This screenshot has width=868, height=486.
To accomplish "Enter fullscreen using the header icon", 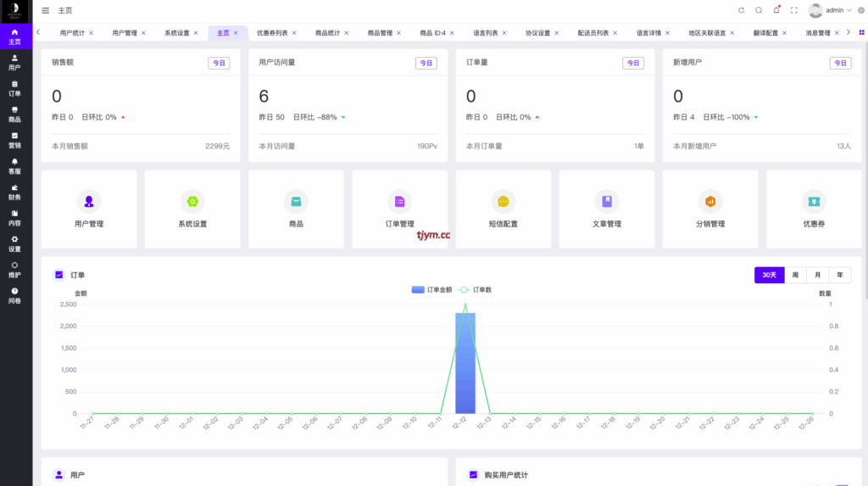I will [x=793, y=10].
